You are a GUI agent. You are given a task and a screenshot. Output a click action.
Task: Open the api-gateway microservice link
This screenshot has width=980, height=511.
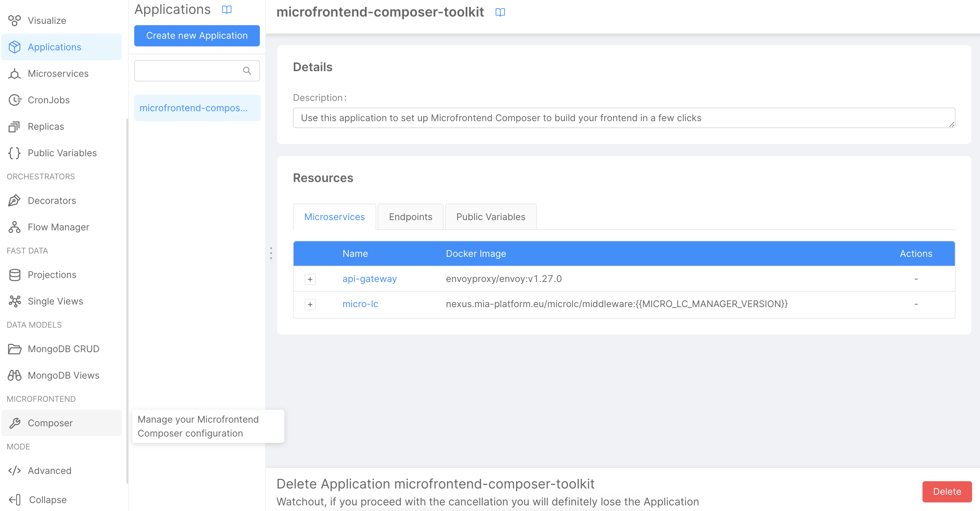pos(369,278)
